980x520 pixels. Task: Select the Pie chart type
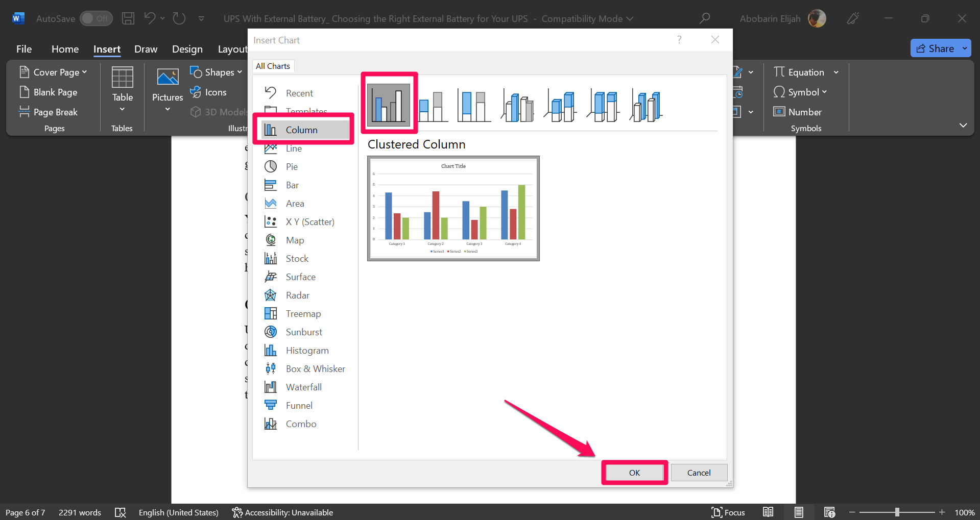[291, 166]
